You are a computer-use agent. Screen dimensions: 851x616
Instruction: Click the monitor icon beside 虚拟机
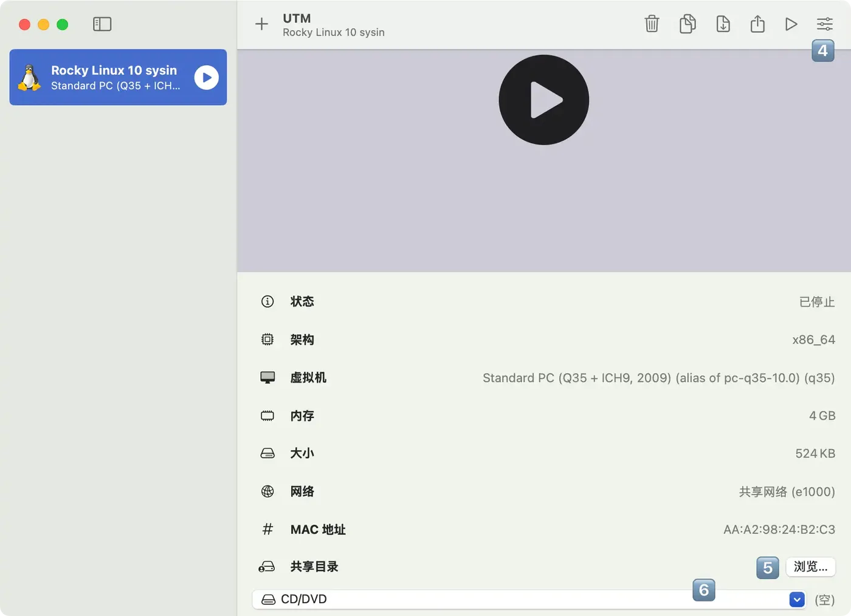tap(267, 377)
